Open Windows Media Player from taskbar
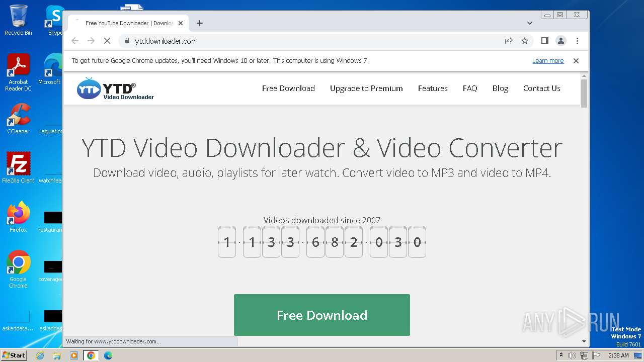This screenshot has width=644, height=362. [x=74, y=355]
